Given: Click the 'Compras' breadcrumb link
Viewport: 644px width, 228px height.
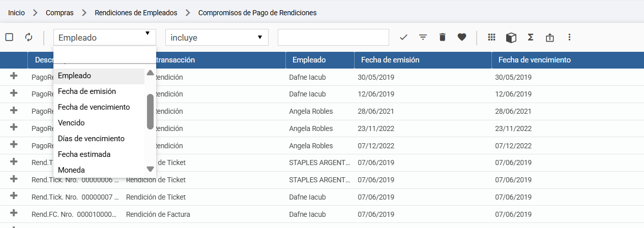Looking at the screenshot, I should (60, 13).
